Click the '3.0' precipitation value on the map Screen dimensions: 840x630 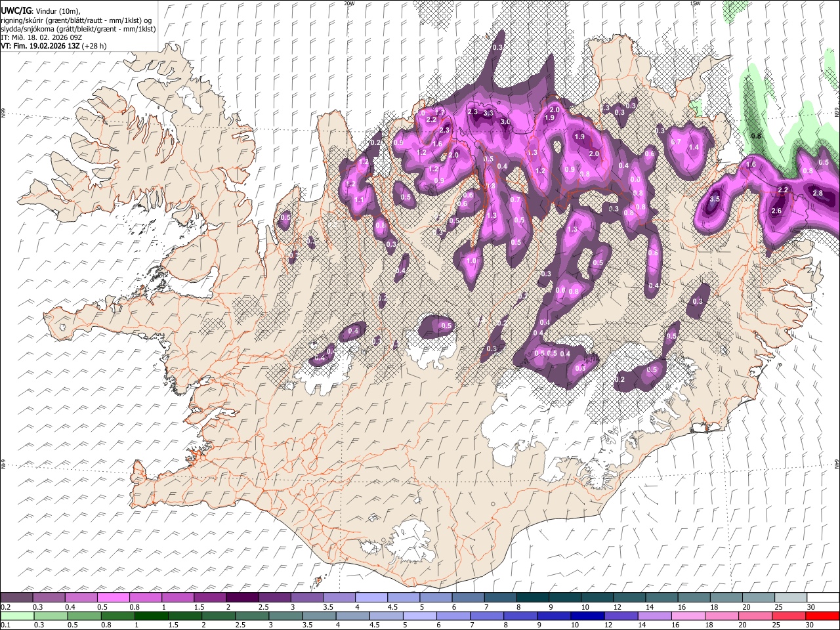pos(505,121)
